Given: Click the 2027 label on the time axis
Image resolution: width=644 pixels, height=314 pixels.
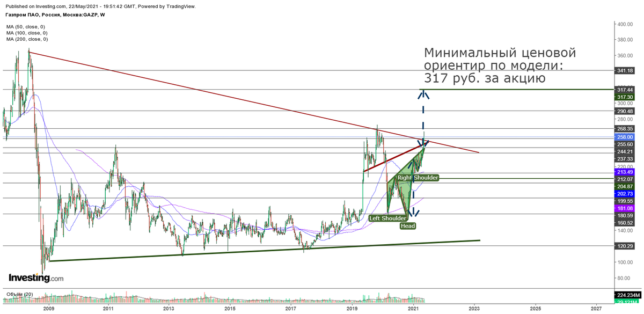Looking at the screenshot, I should pos(596,309).
